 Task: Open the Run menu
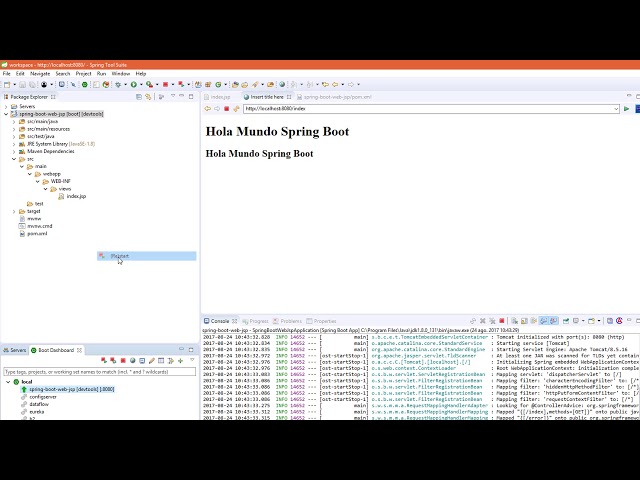pyautogui.click(x=101, y=74)
